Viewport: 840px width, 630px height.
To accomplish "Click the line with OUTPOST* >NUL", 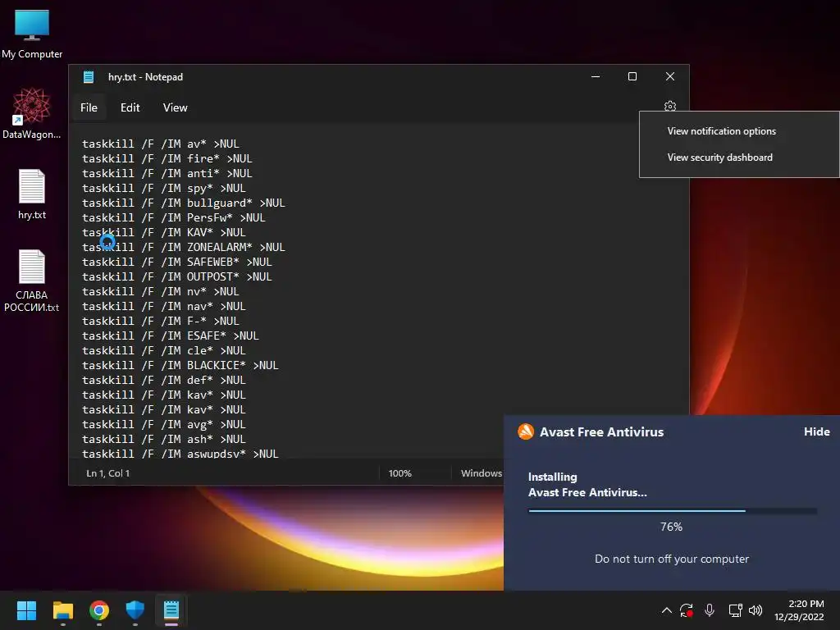I will coord(177,276).
